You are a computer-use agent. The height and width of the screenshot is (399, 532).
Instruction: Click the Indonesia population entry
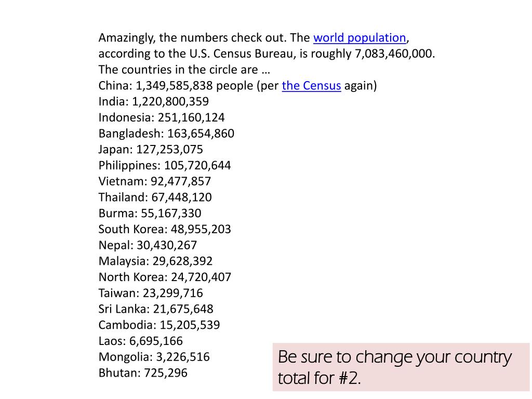(162, 117)
